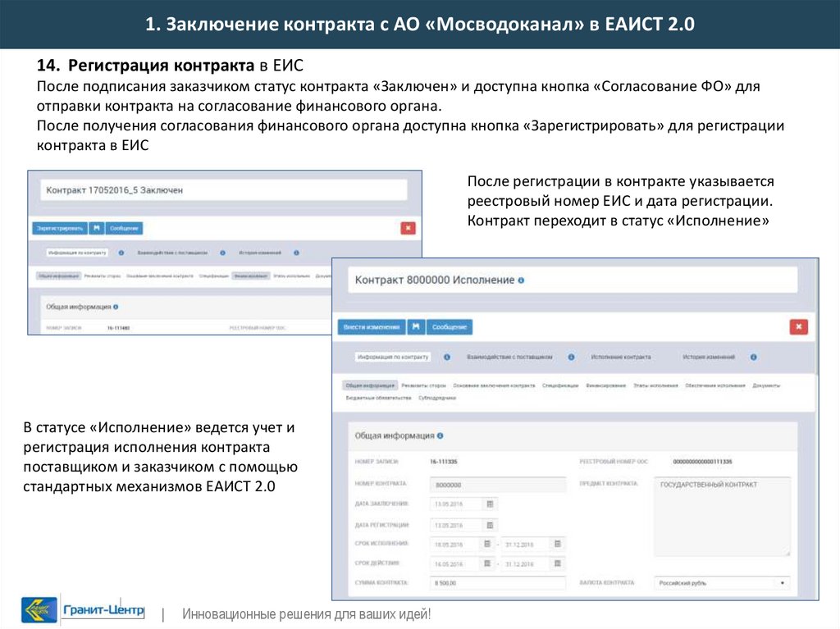Click Номер контракта field with 8000000

tap(498, 485)
